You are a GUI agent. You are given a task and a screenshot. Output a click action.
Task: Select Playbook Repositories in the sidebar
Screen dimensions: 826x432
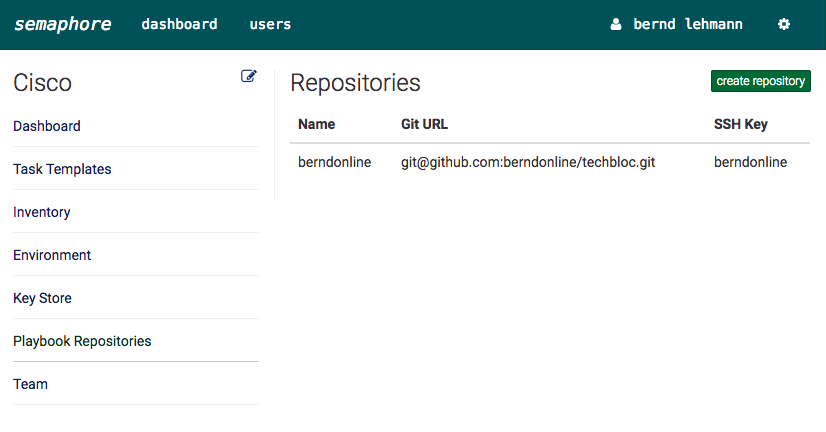pos(82,341)
